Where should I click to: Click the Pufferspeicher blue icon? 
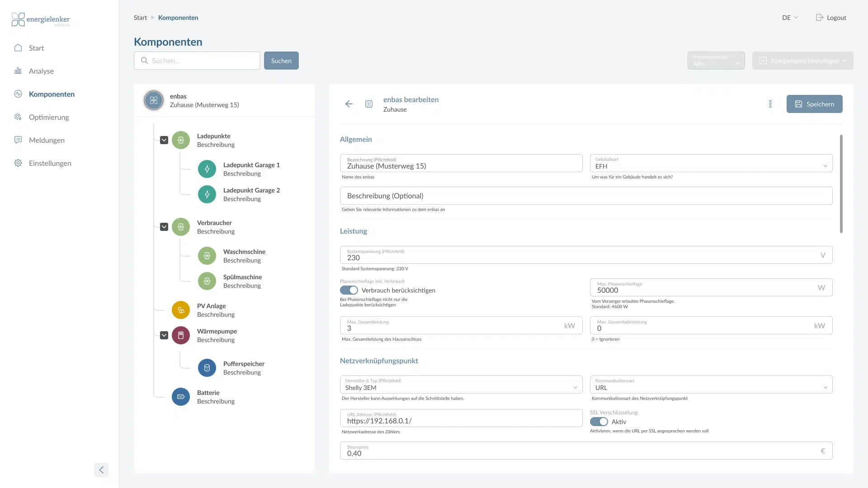tap(207, 368)
